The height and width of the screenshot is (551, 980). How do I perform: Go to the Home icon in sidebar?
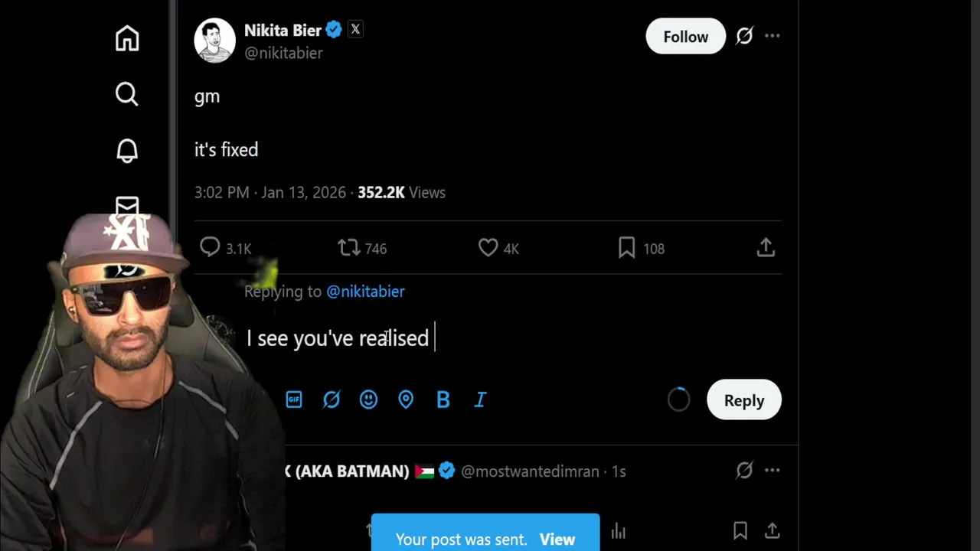coord(127,38)
